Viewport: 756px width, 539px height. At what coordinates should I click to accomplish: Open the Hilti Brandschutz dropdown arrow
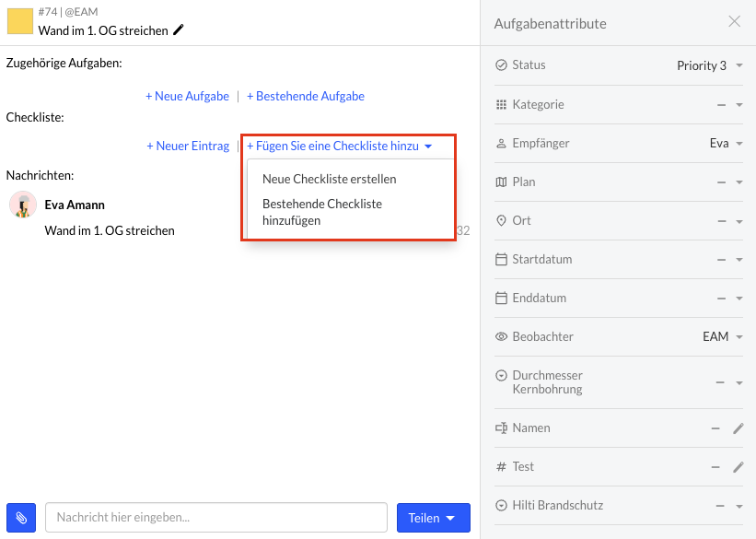(739, 506)
